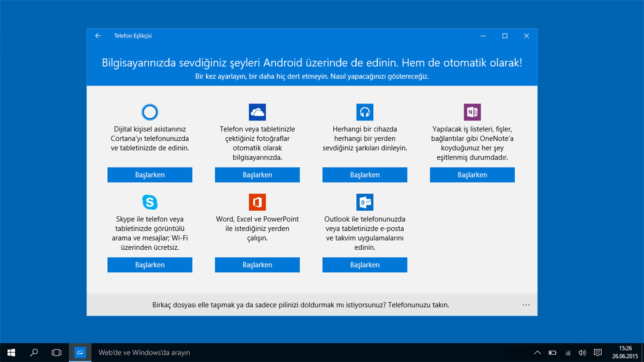
Task: Open the Müzik headphones icon
Action: click(x=364, y=112)
